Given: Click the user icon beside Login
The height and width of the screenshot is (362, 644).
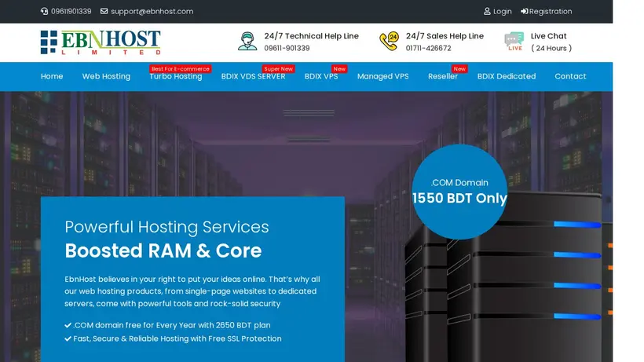Looking at the screenshot, I should (487, 12).
